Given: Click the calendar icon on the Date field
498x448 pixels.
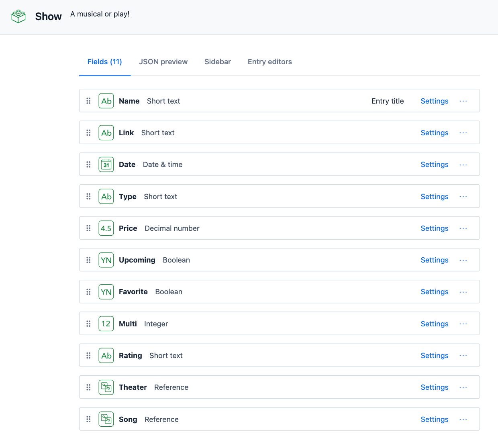Looking at the screenshot, I should click(106, 164).
